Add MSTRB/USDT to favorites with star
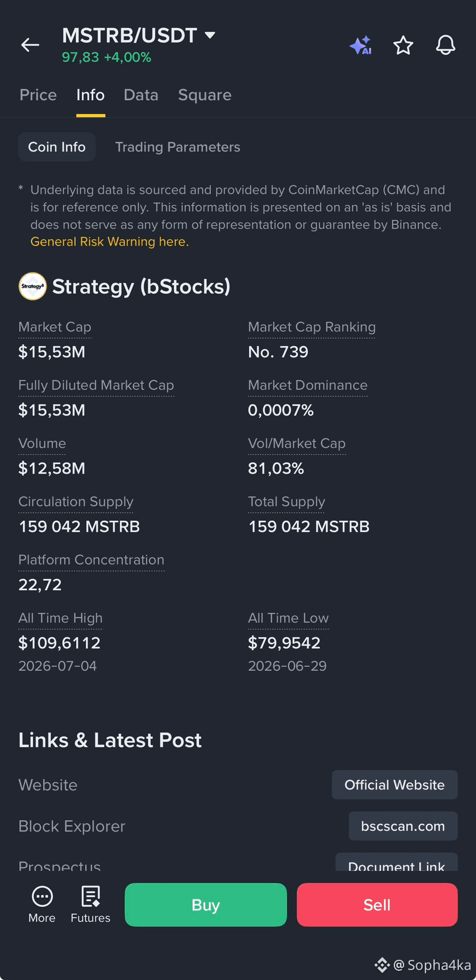Image resolution: width=476 pixels, height=980 pixels. (x=404, y=45)
